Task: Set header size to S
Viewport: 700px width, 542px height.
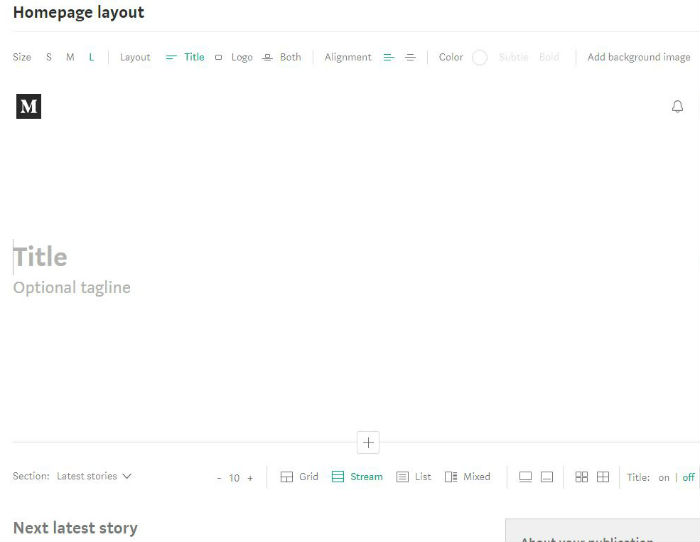Action: point(49,58)
